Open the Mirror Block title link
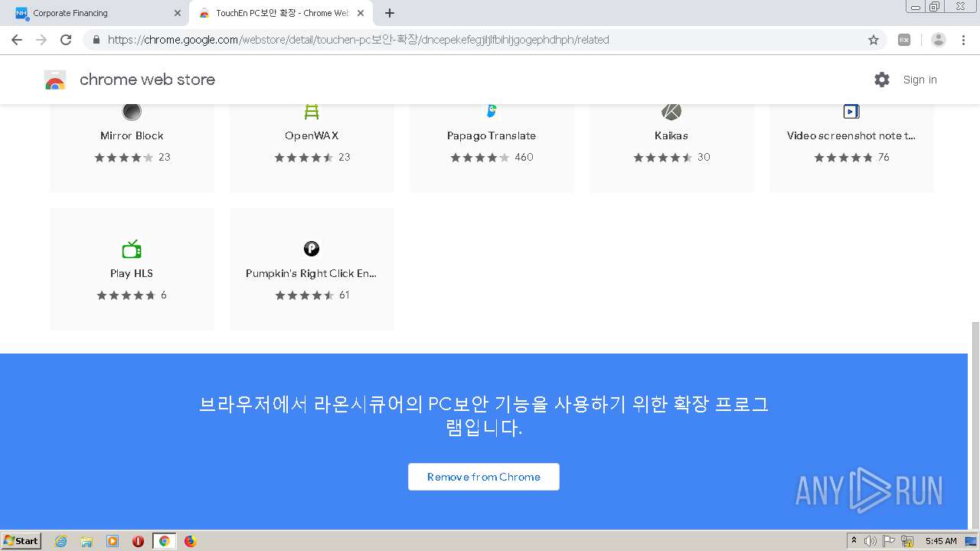Image resolution: width=980 pixels, height=551 pixels. 132,135
